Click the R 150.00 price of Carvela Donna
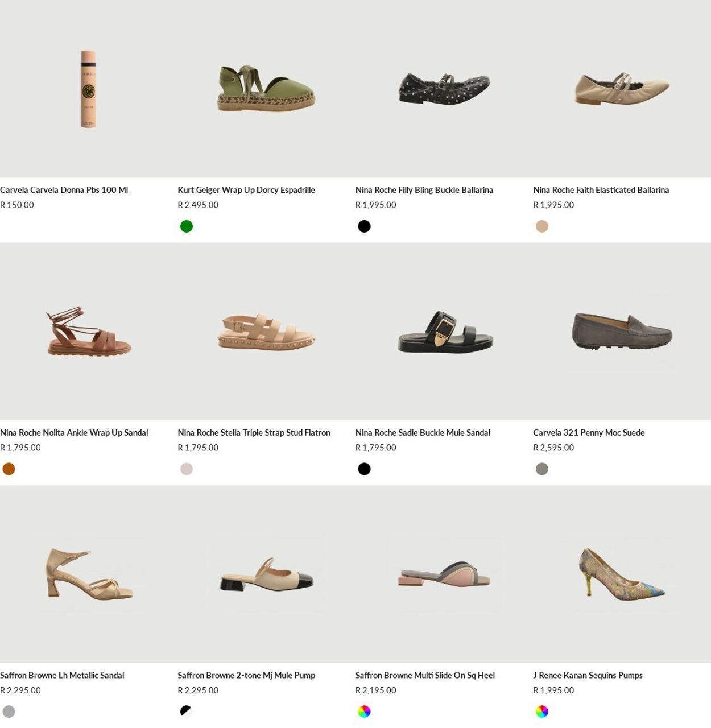 [x=17, y=205]
